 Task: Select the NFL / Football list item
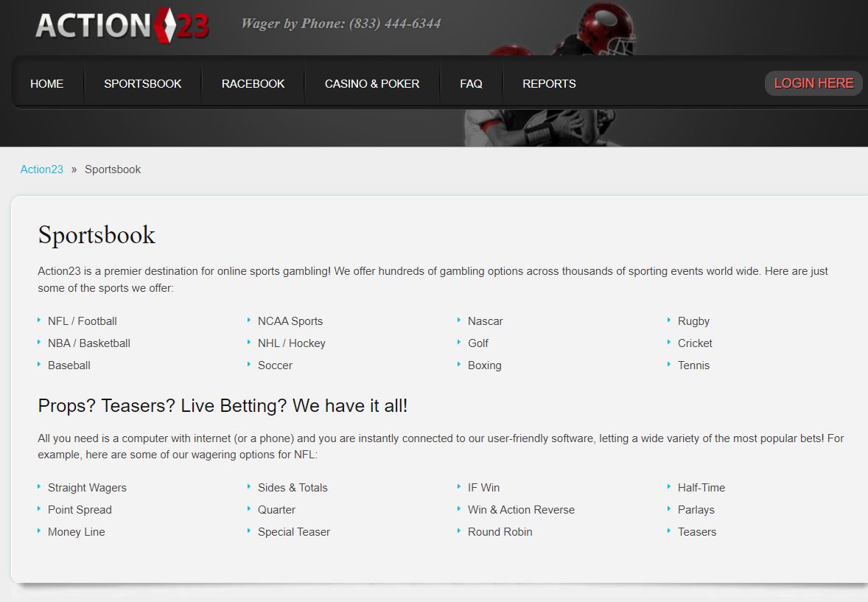[83, 321]
